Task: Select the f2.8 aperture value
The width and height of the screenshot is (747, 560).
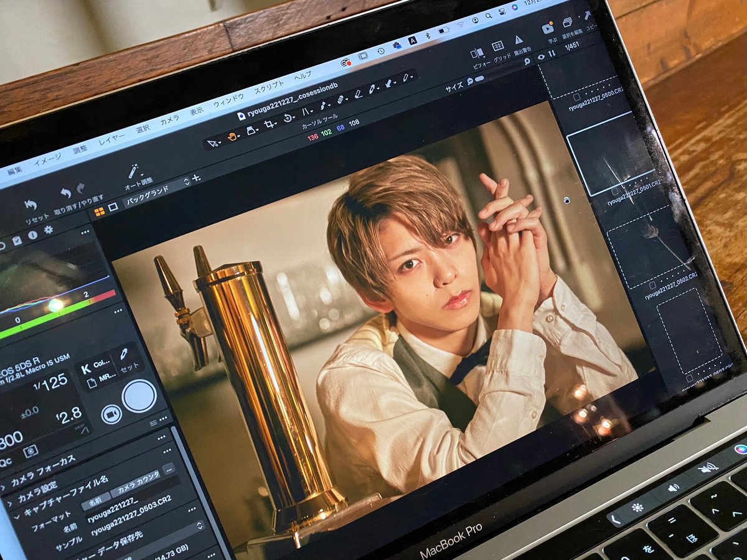Action: tap(68, 414)
